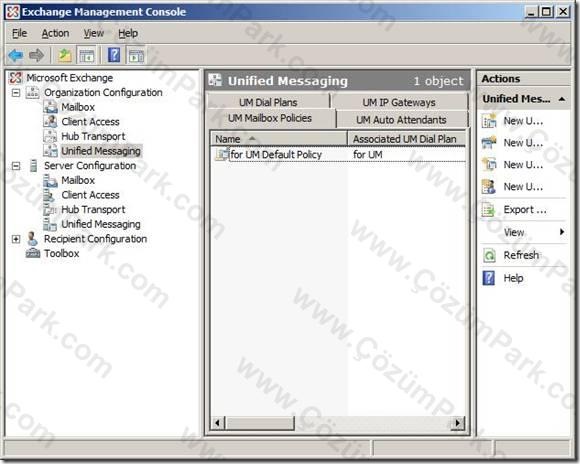This screenshot has height=464, width=580.
Task: Open the View submenu arrow in Actions
Action: (x=562, y=232)
